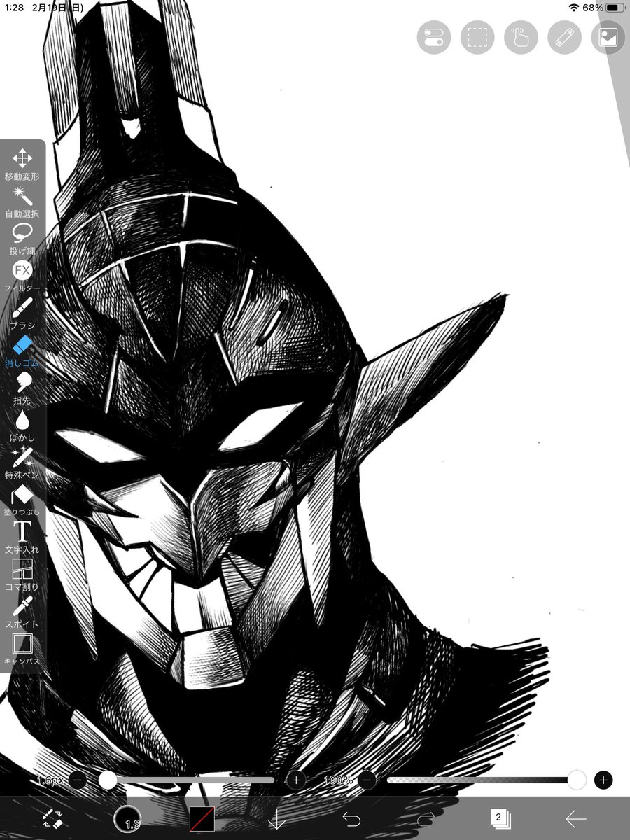
Task: Open the hand touch settings button
Action: click(x=521, y=37)
